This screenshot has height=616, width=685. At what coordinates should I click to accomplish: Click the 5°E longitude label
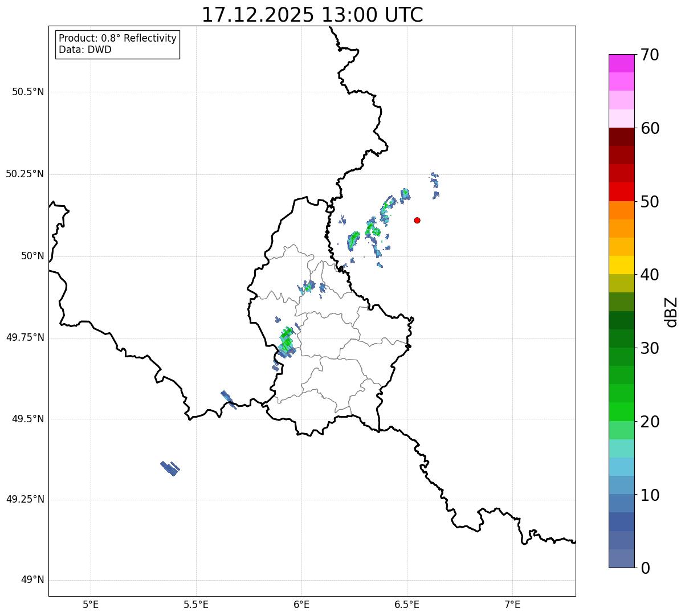(91, 605)
